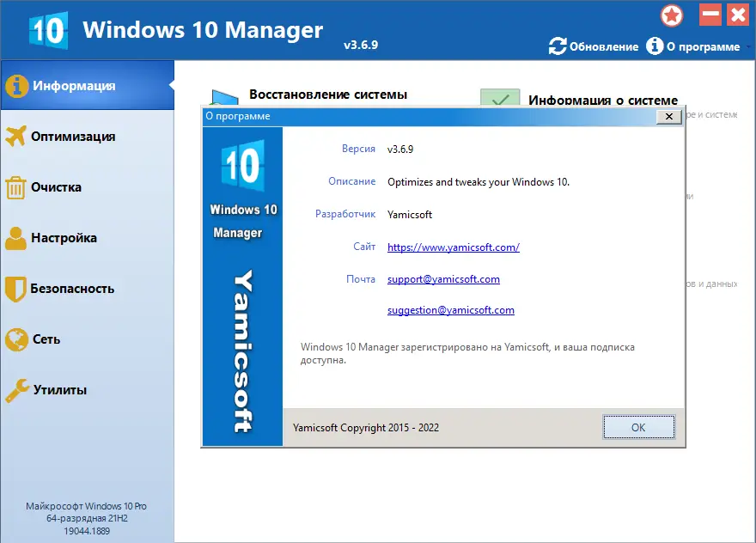
Task: Click the Сайт field label
Action: (364, 247)
